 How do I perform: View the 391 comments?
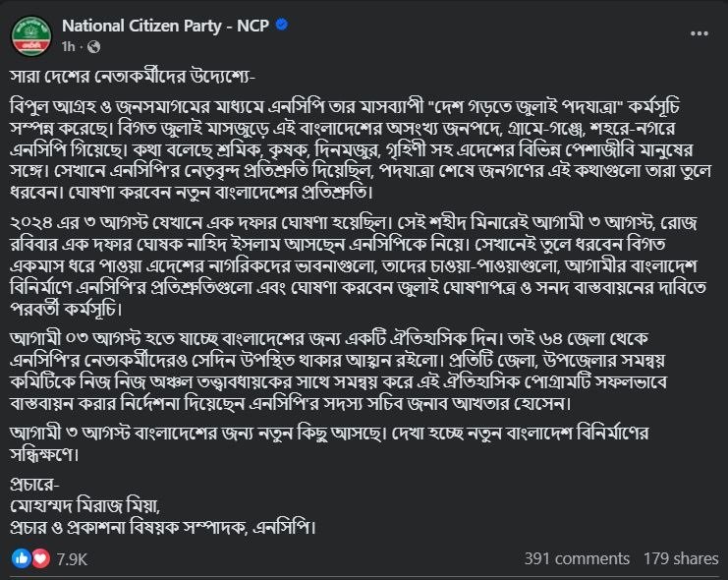577,558
